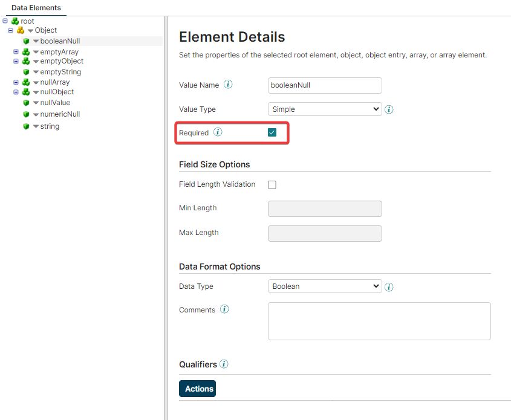Select the numericNull tree element
511x420 pixels.
tap(60, 114)
